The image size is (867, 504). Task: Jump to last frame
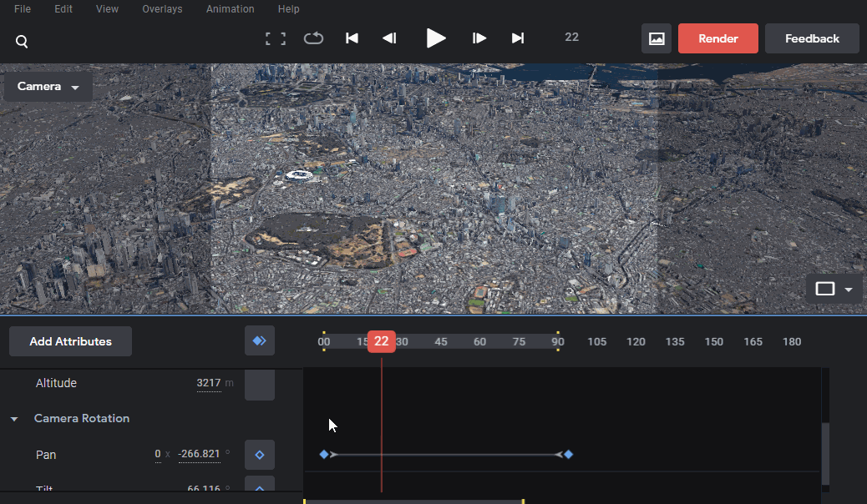pyautogui.click(x=518, y=38)
